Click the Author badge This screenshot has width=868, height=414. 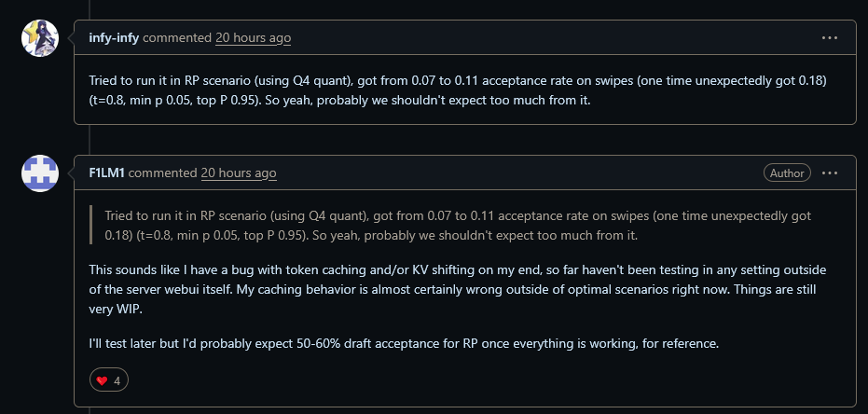(787, 173)
